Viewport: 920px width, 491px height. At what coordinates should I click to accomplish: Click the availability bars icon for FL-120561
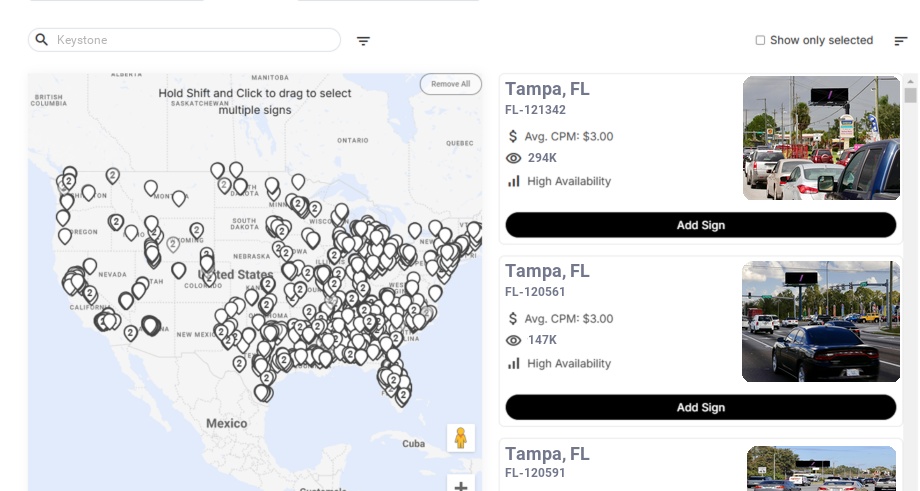[x=514, y=363]
